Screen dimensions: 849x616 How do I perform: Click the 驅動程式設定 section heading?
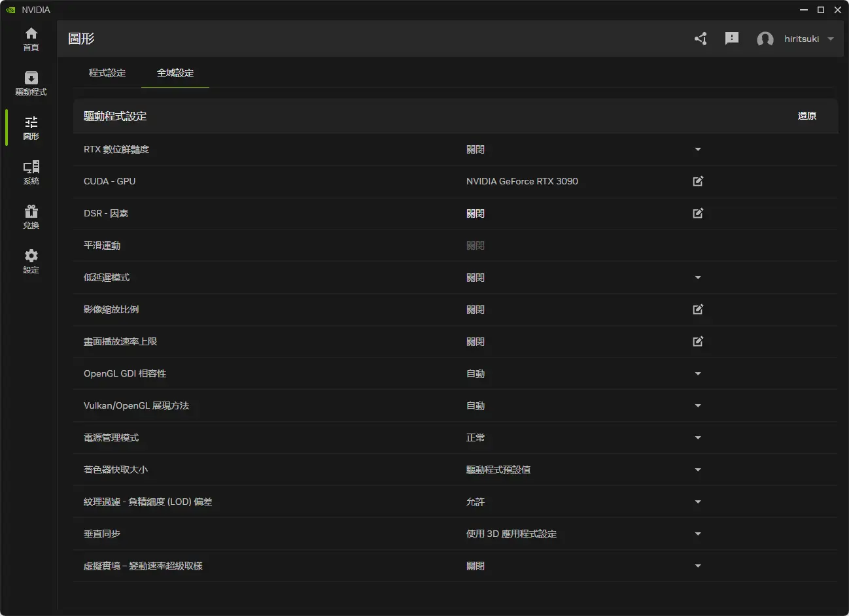pyautogui.click(x=115, y=116)
